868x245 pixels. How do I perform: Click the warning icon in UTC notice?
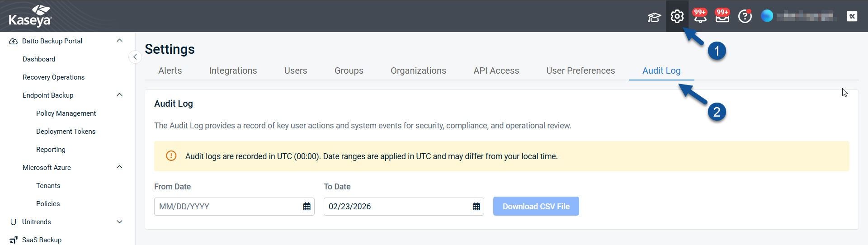(x=171, y=156)
